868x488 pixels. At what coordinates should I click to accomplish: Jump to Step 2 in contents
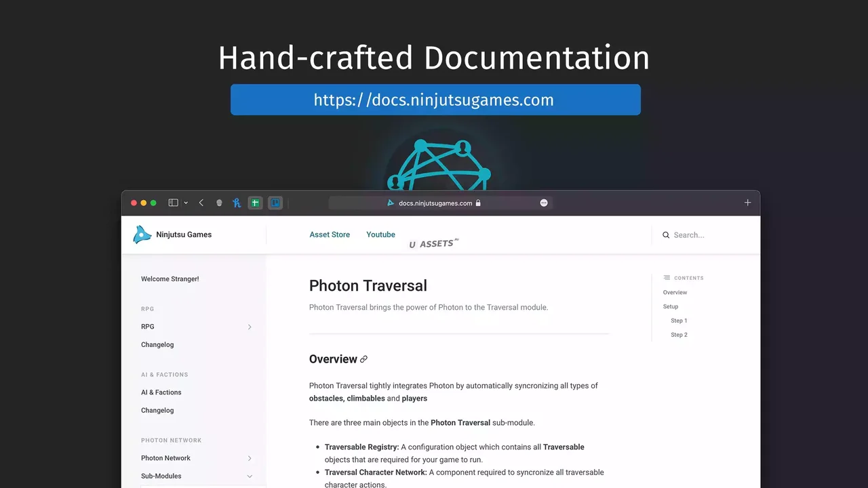(x=679, y=335)
